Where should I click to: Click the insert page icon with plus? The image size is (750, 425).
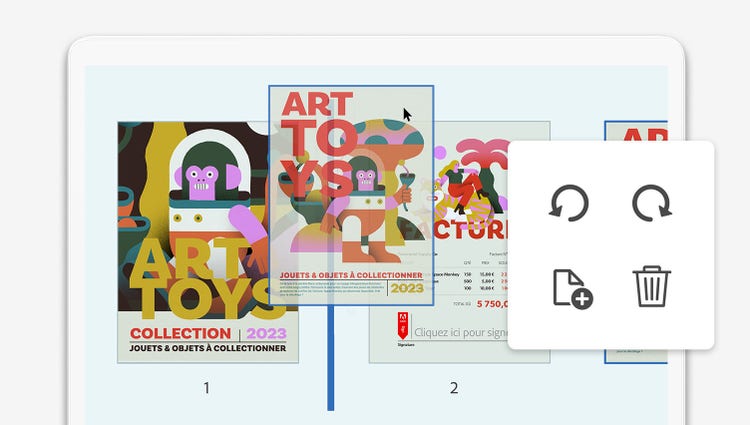(573, 289)
